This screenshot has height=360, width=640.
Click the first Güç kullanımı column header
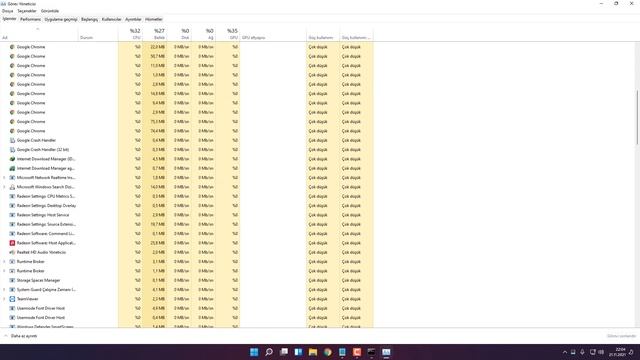click(323, 33)
